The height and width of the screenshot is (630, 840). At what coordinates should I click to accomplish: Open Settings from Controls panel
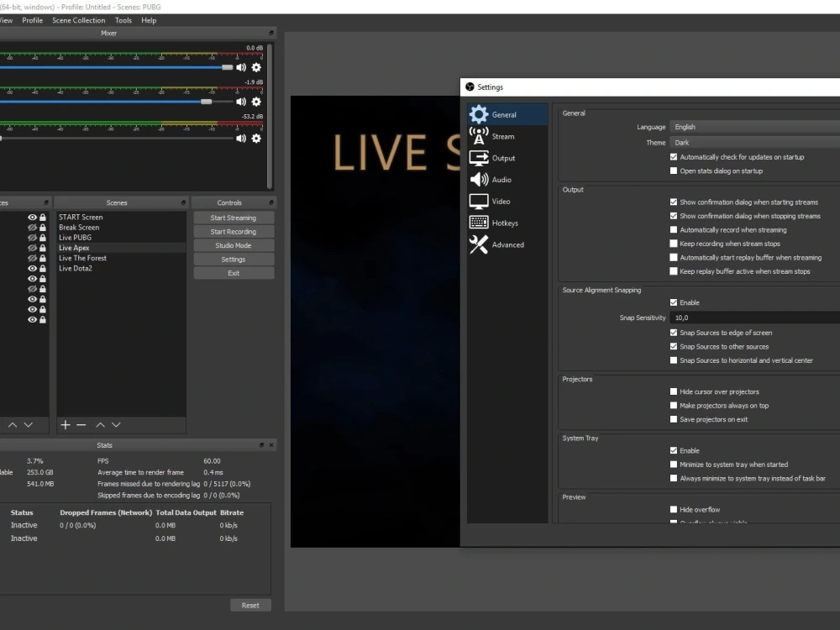(x=234, y=260)
